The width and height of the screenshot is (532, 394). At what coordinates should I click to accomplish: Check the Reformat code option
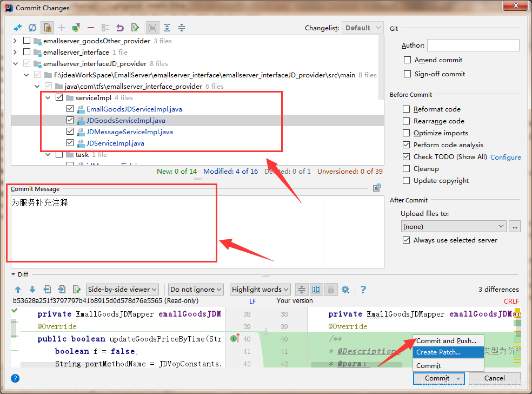(x=406, y=109)
